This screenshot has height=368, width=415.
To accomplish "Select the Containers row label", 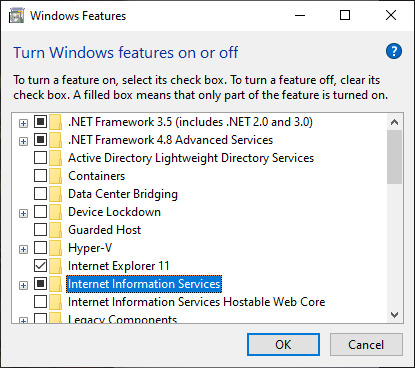I will (97, 176).
